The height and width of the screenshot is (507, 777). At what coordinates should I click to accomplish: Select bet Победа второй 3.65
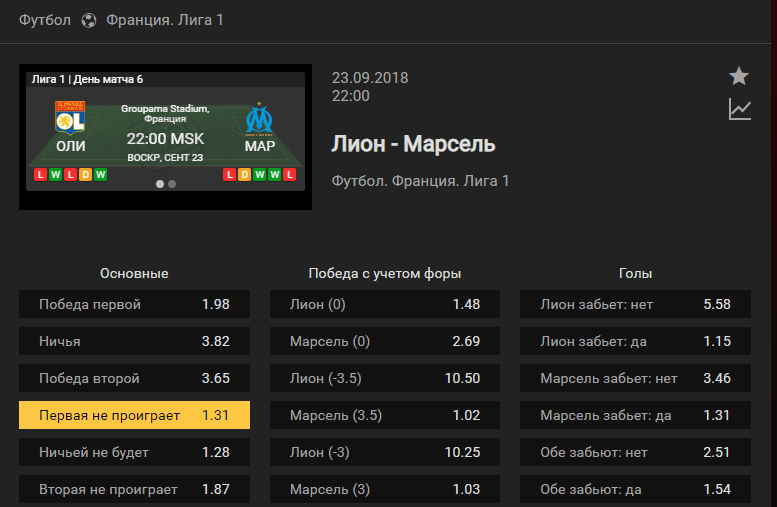[134, 378]
